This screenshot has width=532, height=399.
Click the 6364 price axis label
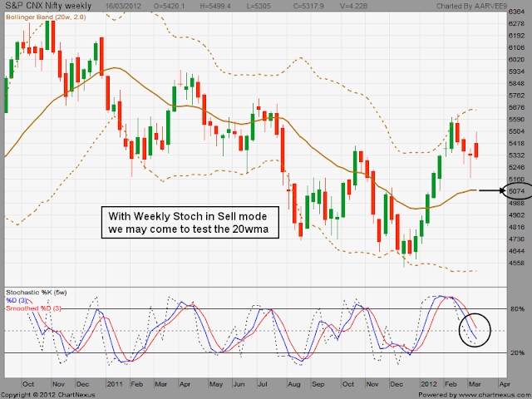pos(516,12)
